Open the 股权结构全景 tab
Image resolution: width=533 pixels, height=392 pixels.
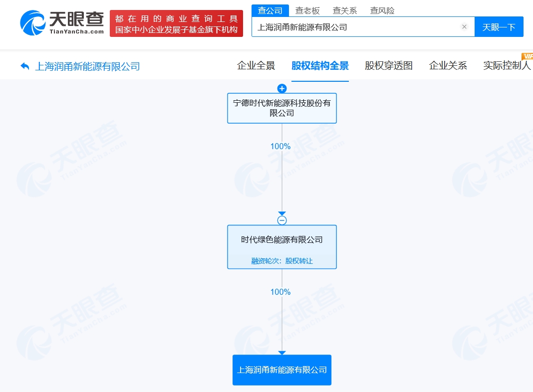click(x=320, y=65)
